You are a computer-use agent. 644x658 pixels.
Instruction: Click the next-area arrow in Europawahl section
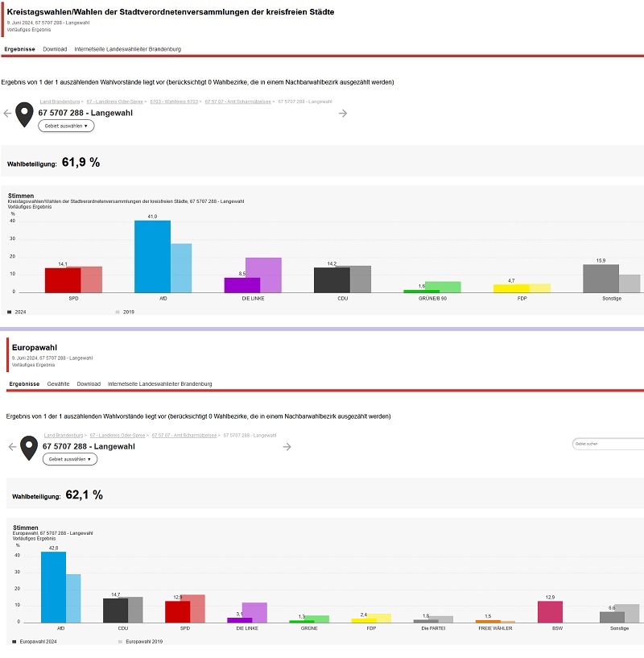click(x=285, y=446)
